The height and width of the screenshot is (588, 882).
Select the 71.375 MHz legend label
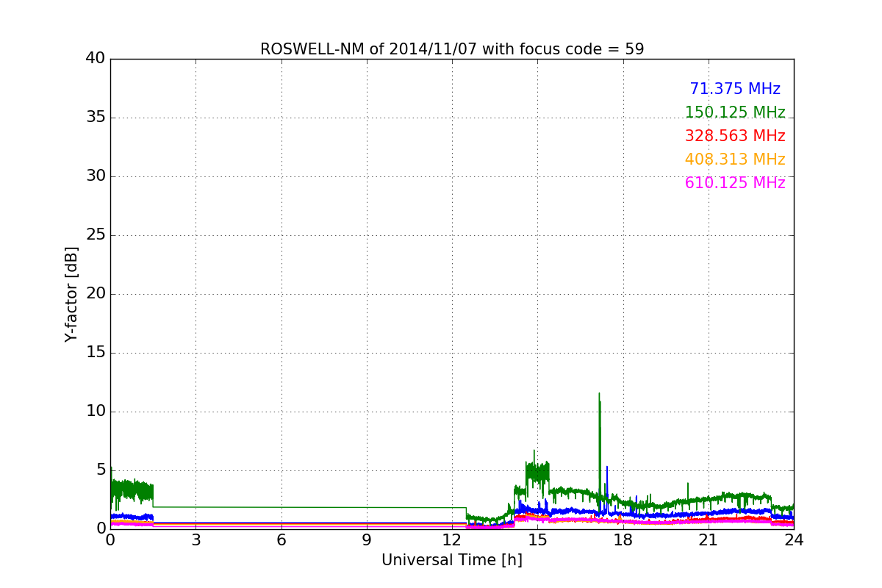pyautogui.click(x=735, y=89)
